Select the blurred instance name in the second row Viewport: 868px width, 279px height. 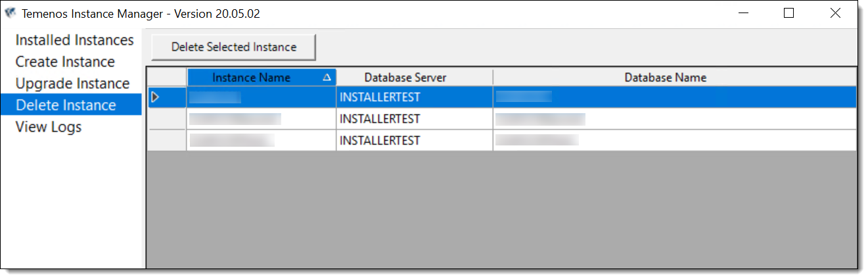pyautogui.click(x=235, y=119)
